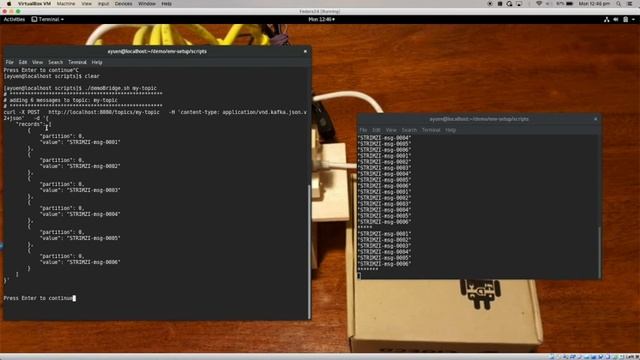Image resolution: width=640 pixels, height=360 pixels.
Task: Click value line STRIMZI-msg-0004 in curl payload
Action: 80,214
